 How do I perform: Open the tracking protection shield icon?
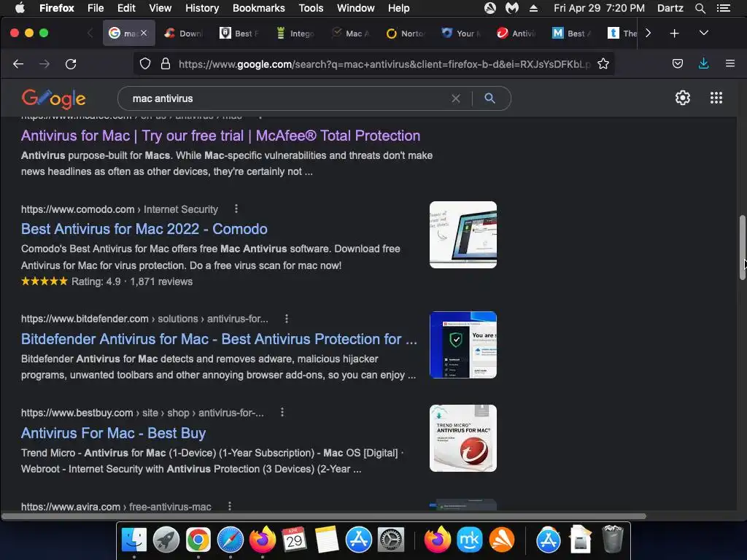[145, 64]
